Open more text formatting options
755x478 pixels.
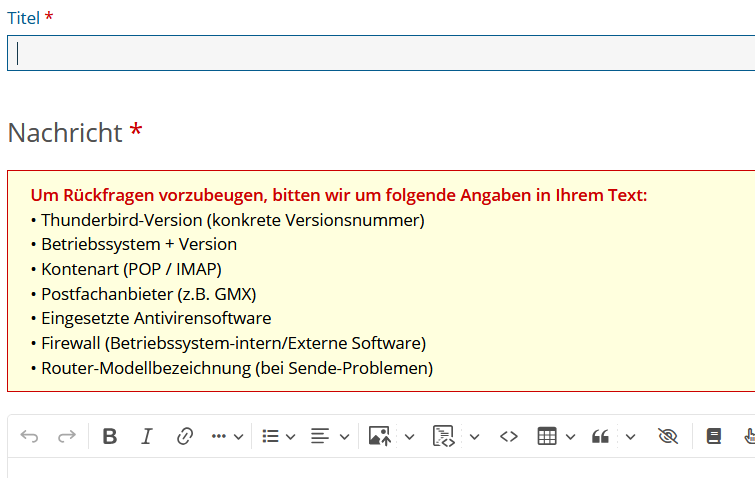225,436
